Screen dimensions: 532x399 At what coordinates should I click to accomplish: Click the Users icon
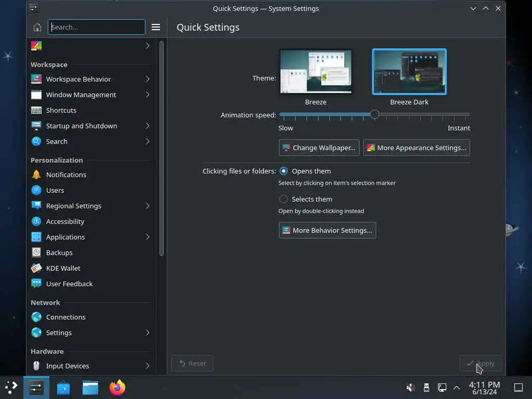36,190
